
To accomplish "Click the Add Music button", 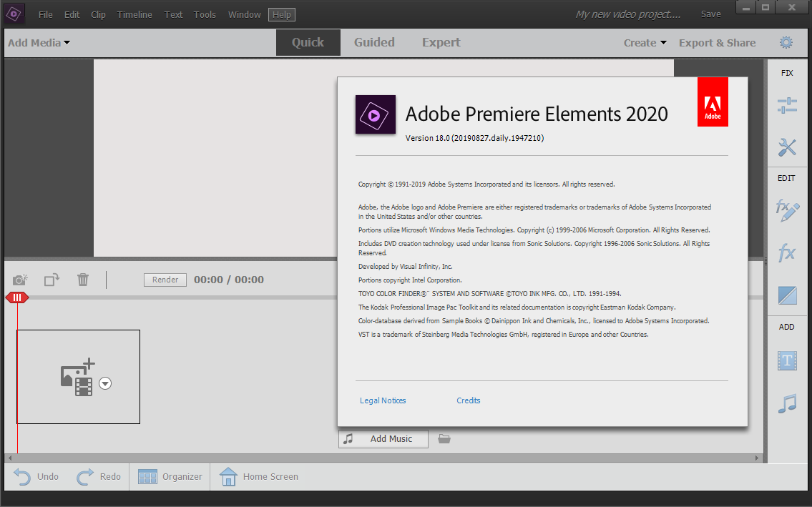I will coord(383,438).
